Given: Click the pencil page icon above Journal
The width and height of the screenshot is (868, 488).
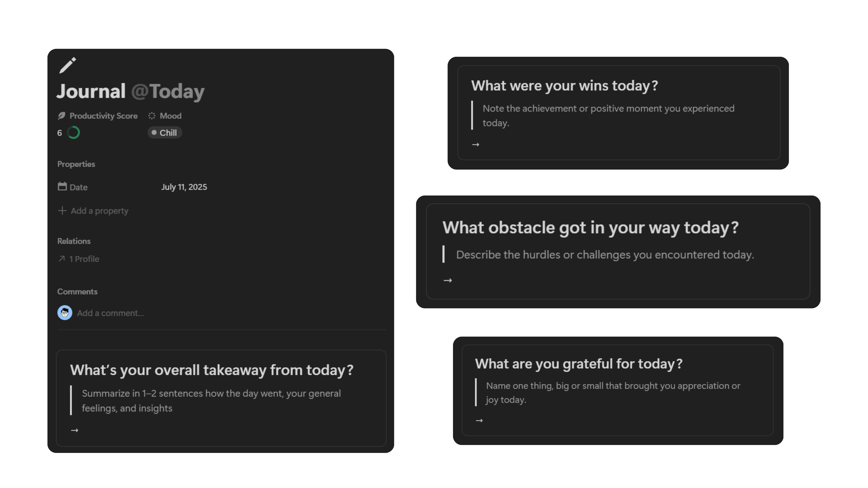Looking at the screenshot, I should point(68,65).
